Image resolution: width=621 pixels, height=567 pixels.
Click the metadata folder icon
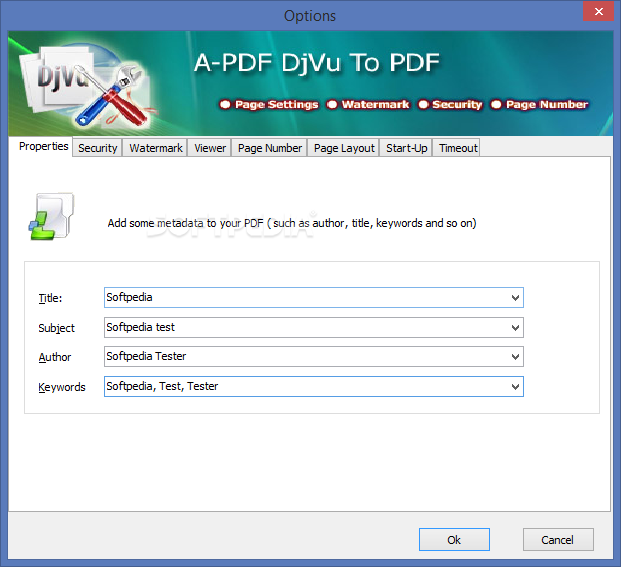click(x=51, y=216)
